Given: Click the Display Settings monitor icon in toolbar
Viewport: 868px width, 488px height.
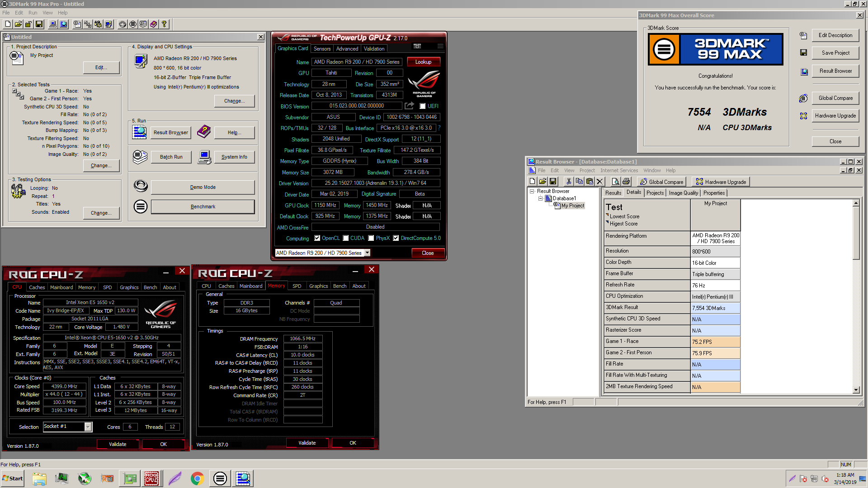Looking at the screenshot, I should click(108, 24).
